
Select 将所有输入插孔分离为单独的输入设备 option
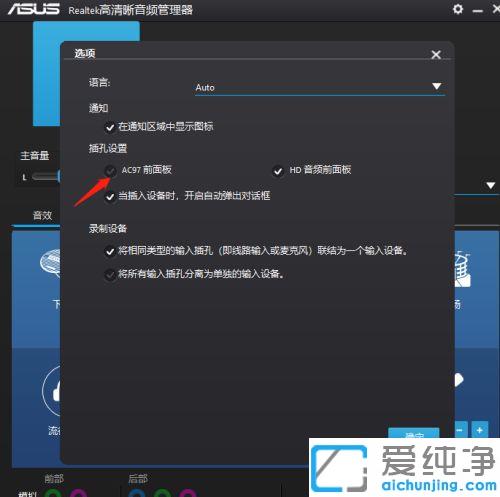click(x=110, y=275)
